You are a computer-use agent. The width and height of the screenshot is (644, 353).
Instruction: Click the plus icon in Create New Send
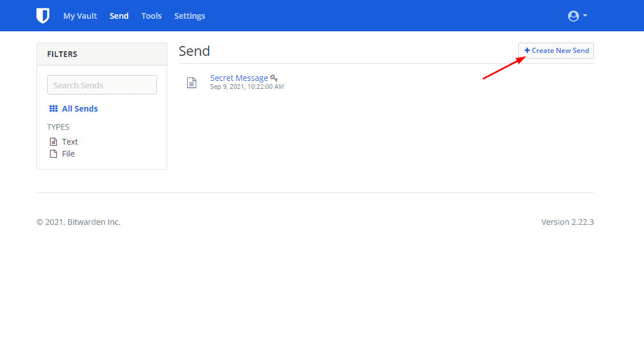tap(527, 51)
